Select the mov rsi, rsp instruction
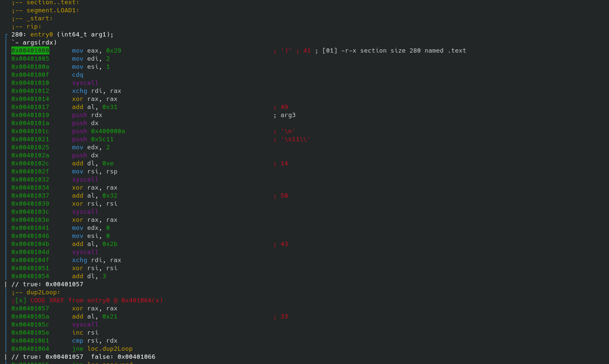This screenshot has height=364, width=609. tap(95, 171)
